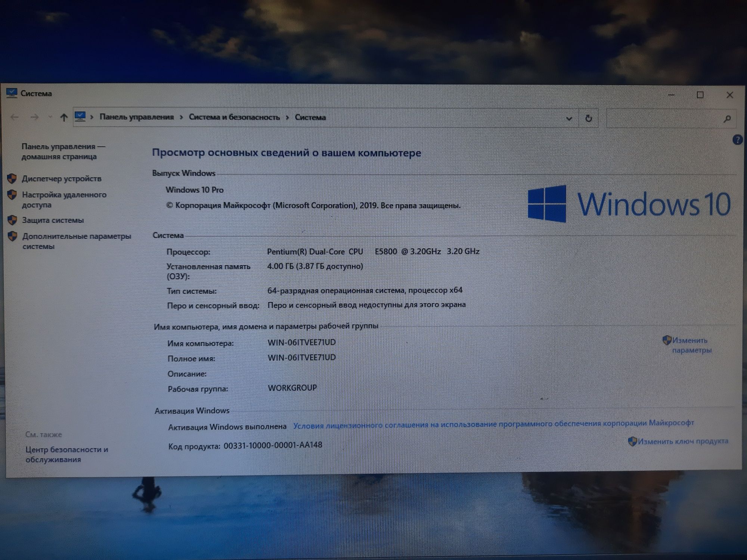Expand chevron before Панель управления breadcrumb
This screenshot has height=560, width=747.
click(92, 117)
